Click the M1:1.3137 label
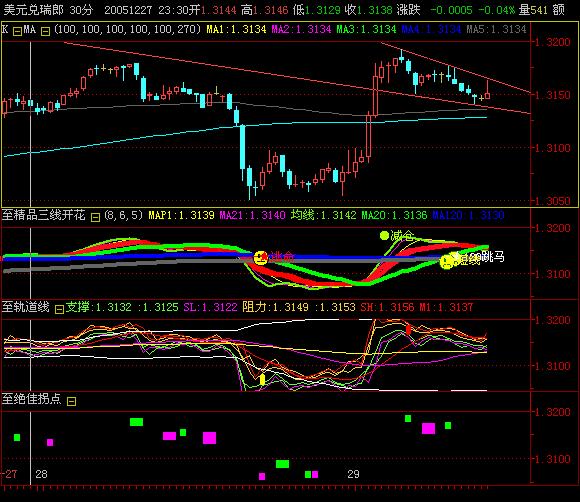This screenshot has height=502, width=580. click(x=446, y=307)
